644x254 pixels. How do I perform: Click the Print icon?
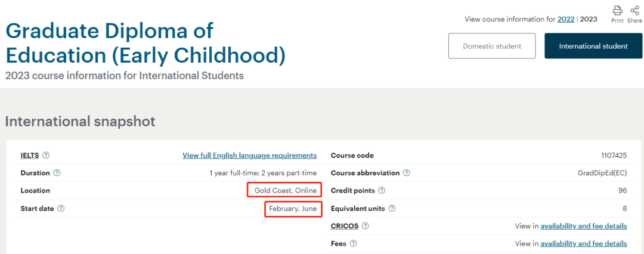(x=617, y=11)
